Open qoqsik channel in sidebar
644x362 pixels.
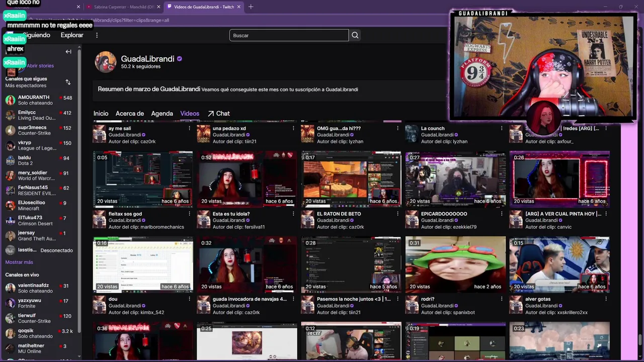(x=39, y=333)
